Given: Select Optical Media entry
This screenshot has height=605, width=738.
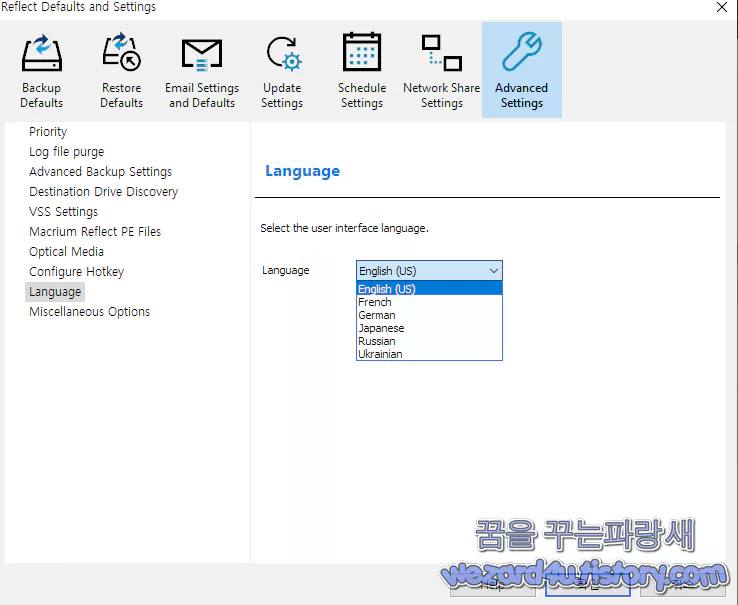Looking at the screenshot, I should pyautogui.click(x=66, y=252).
